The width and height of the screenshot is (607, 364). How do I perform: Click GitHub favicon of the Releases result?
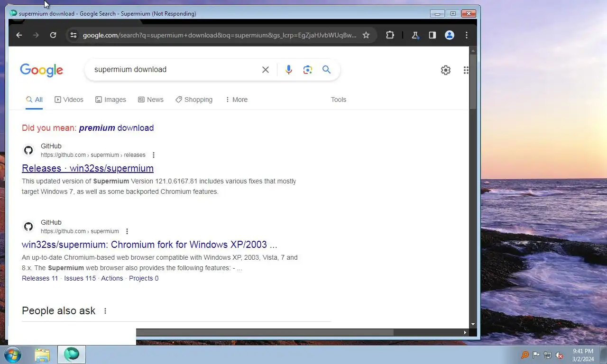28,150
